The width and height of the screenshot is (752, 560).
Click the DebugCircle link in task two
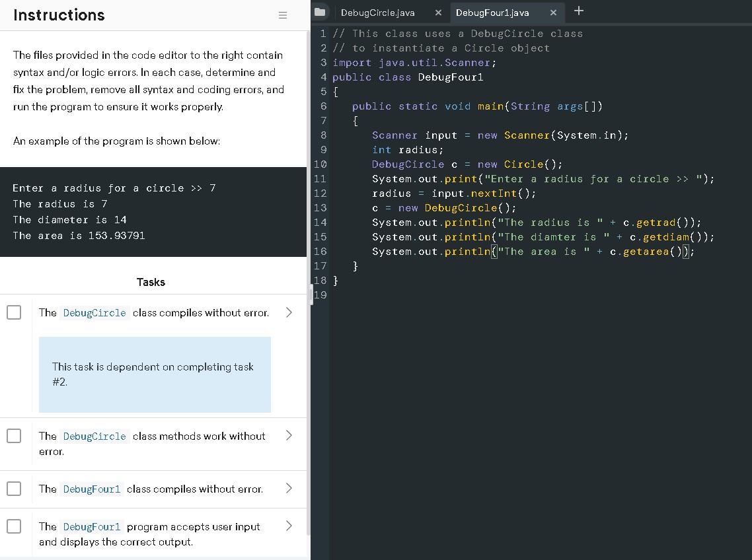coord(94,436)
